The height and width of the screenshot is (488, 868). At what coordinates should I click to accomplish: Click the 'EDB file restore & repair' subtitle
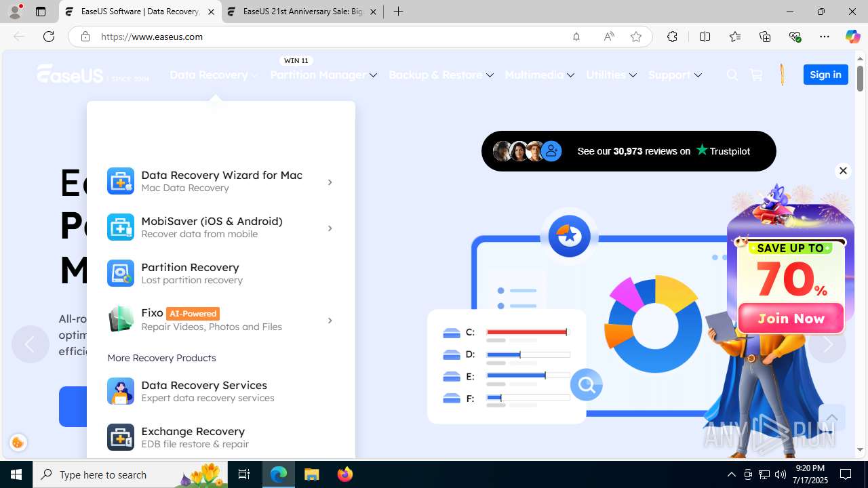click(195, 444)
